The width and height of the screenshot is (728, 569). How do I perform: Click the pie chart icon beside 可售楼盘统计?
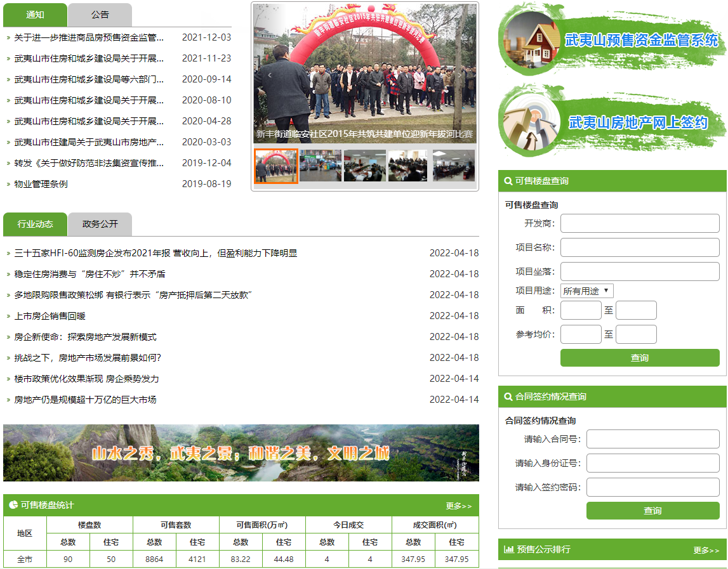point(13,505)
